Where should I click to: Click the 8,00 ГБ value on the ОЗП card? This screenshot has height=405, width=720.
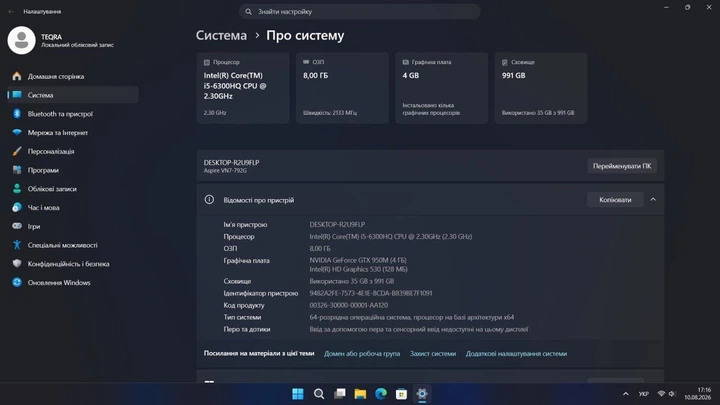coord(315,75)
